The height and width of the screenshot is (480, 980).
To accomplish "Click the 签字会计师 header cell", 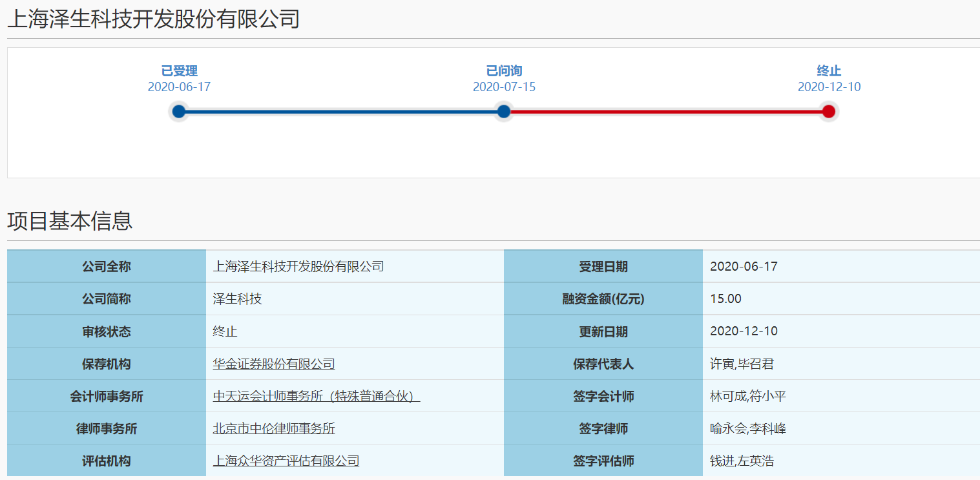I will pyautogui.click(x=603, y=396).
